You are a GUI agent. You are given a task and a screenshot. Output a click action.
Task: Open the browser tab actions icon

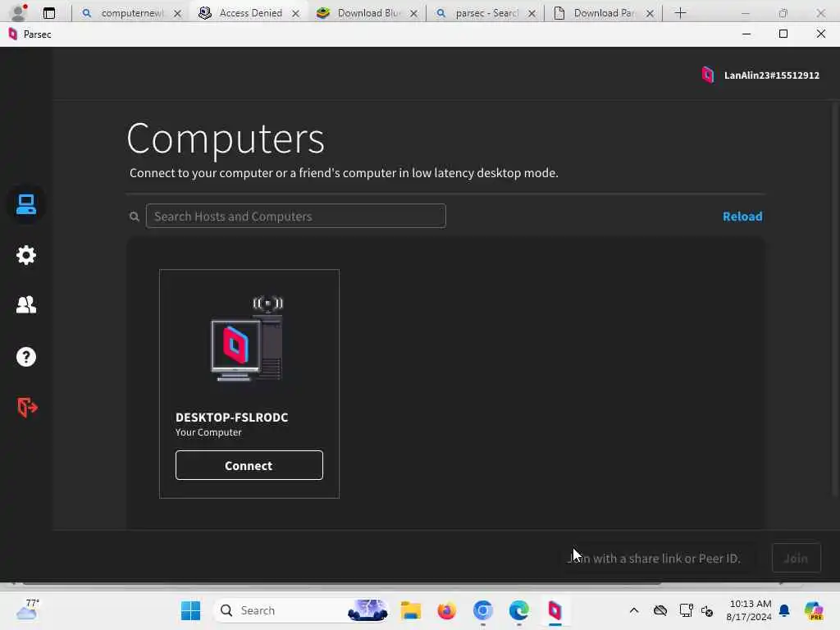pos(49,13)
